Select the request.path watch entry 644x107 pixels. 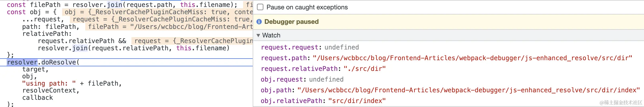click(446, 58)
